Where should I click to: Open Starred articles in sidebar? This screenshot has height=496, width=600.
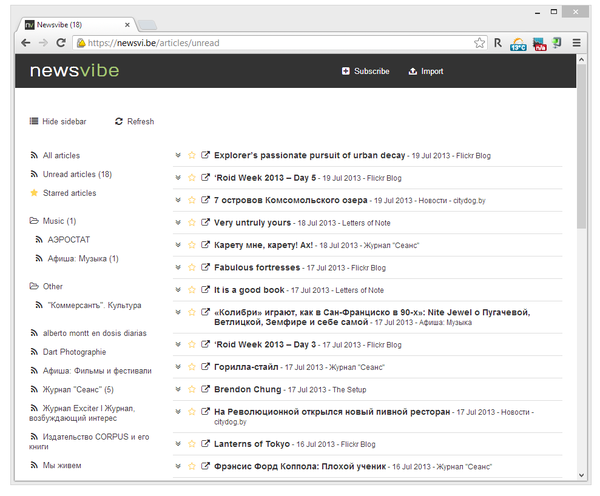point(63,193)
